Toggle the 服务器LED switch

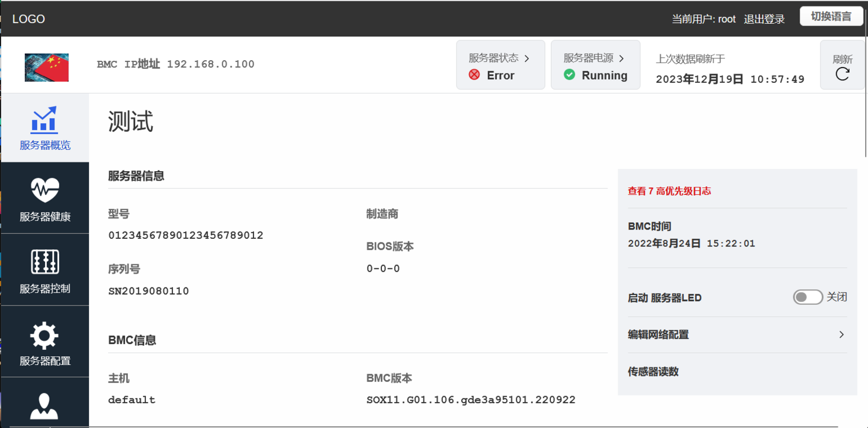point(808,297)
